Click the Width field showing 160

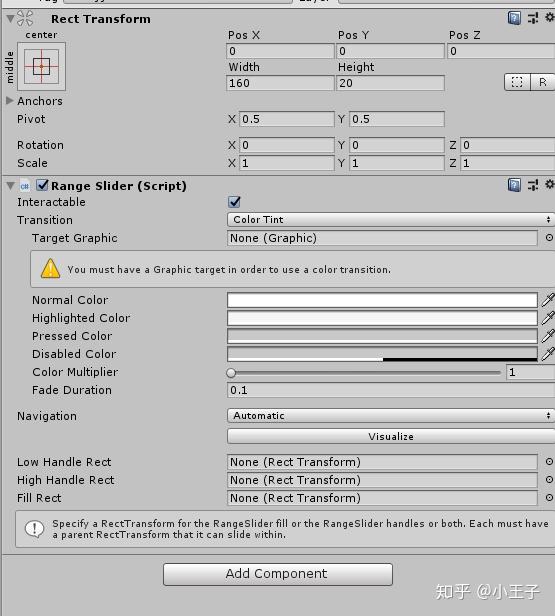[x=280, y=83]
